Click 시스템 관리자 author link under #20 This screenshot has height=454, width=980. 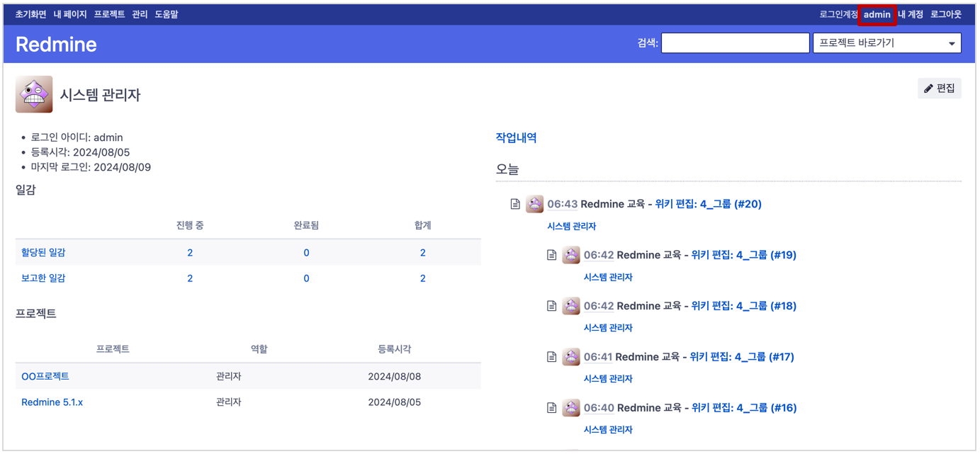coord(571,227)
